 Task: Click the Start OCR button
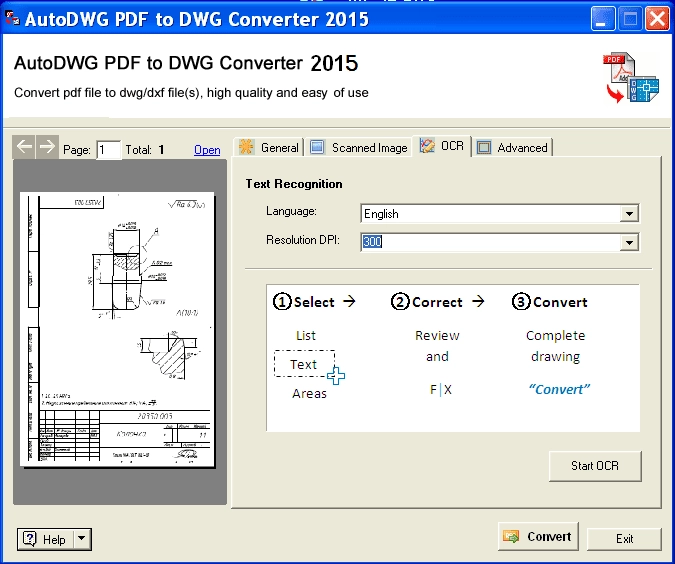click(x=595, y=466)
